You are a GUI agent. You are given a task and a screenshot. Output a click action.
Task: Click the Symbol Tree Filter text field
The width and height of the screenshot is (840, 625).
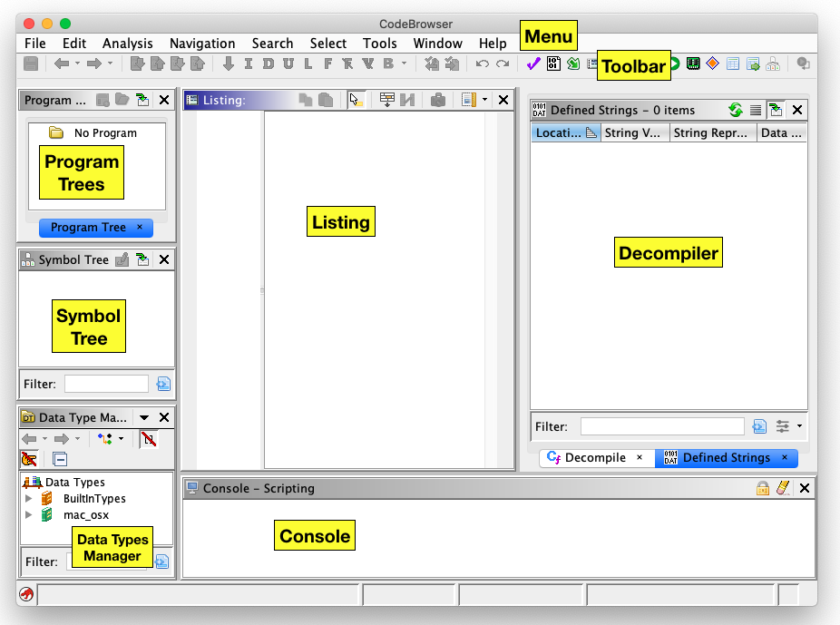pyautogui.click(x=107, y=384)
